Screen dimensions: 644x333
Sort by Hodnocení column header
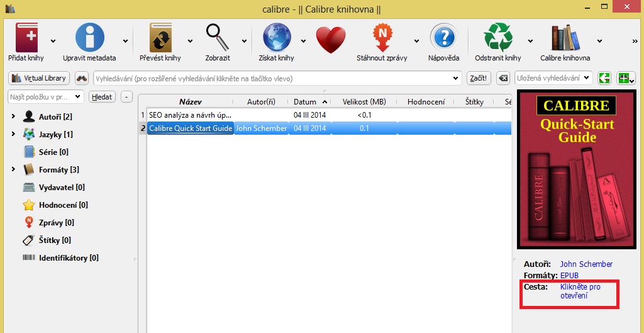tap(426, 102)
